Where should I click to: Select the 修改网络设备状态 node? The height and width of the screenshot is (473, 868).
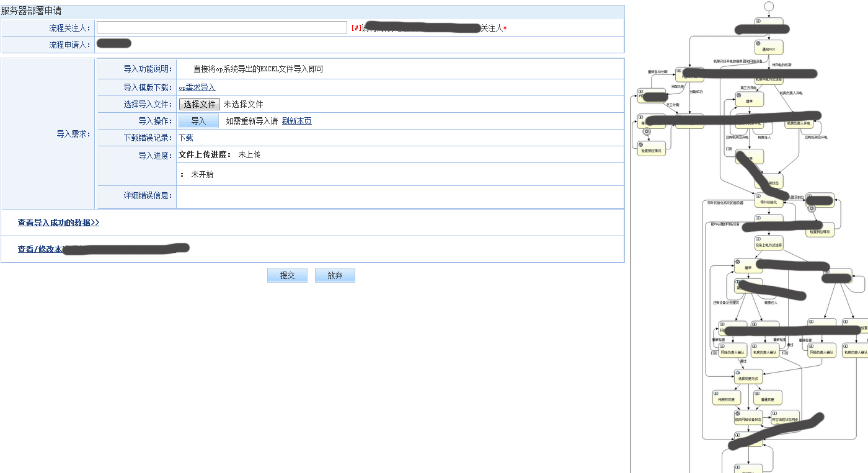click(748, 417)
